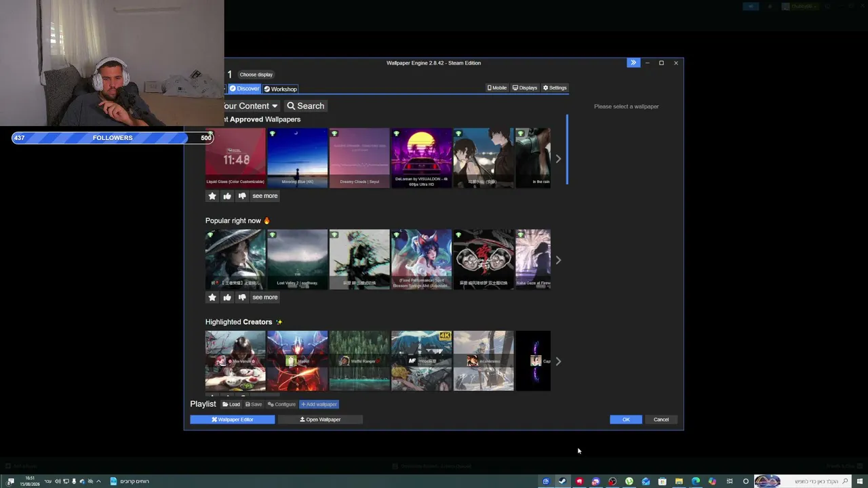The width and height of the screenshot is (868, 488).
Task: Launch the Wallpaper Editor
Action: (x=233, y=420)
